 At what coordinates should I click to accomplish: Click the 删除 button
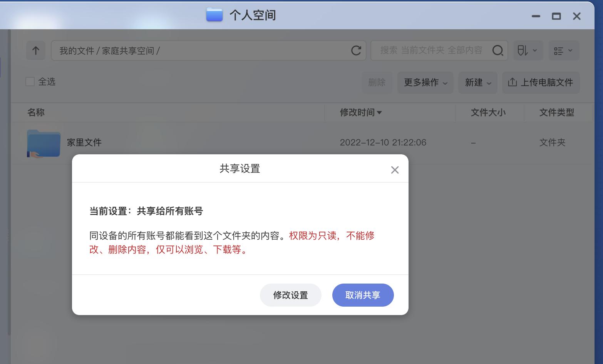click(377, 82)
